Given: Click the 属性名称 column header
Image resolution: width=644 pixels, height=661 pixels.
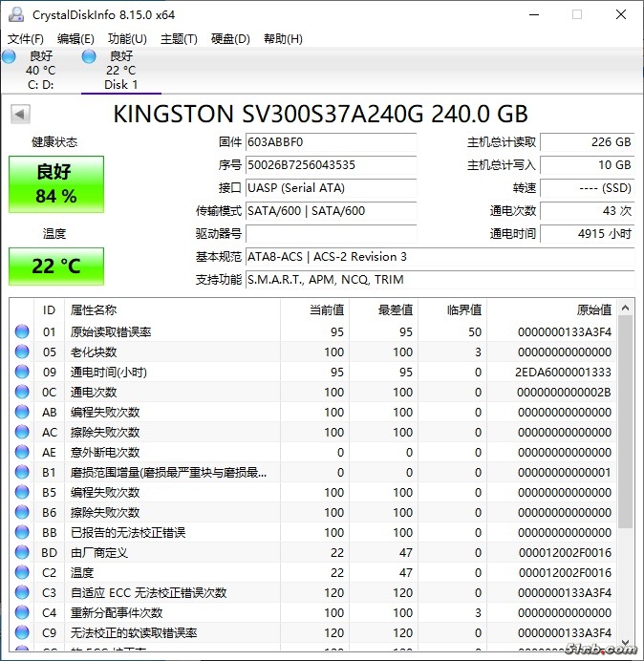Looking at the screenshot, I should tap(94, 310).
